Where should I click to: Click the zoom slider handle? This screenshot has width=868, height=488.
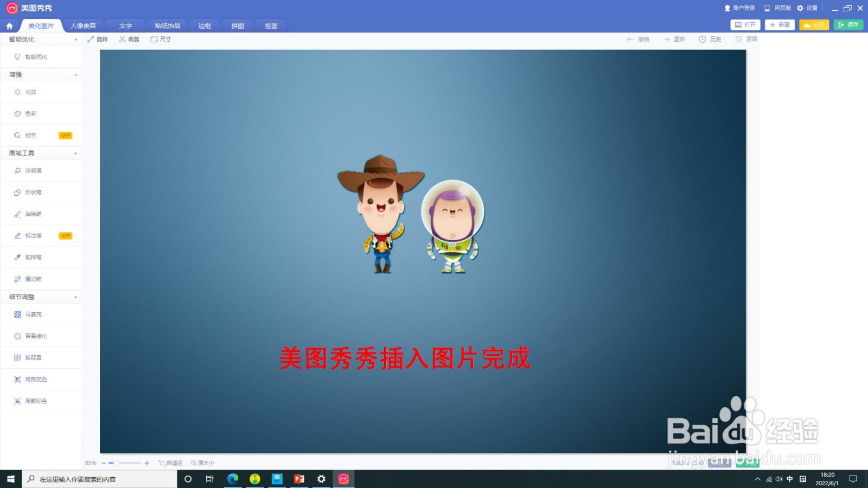[x=116, y=463]
